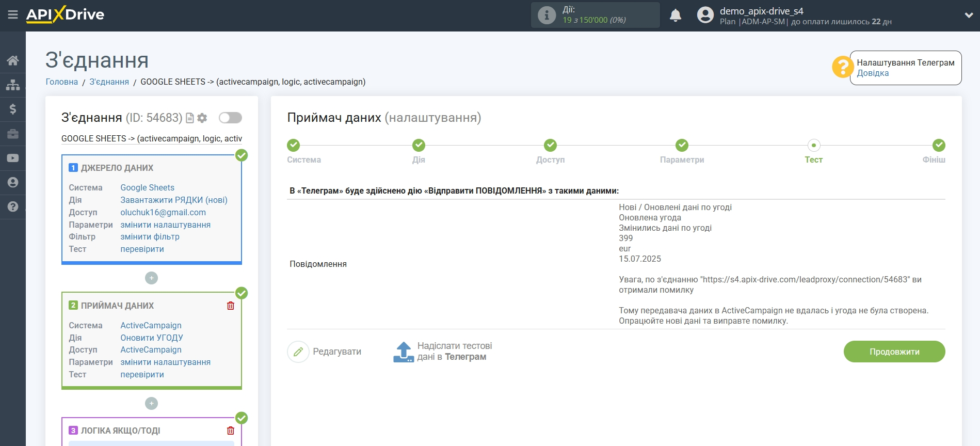980x446 pixels.
Task: Open the briefcase sidebar icon
Action: (x=13, y=134)
